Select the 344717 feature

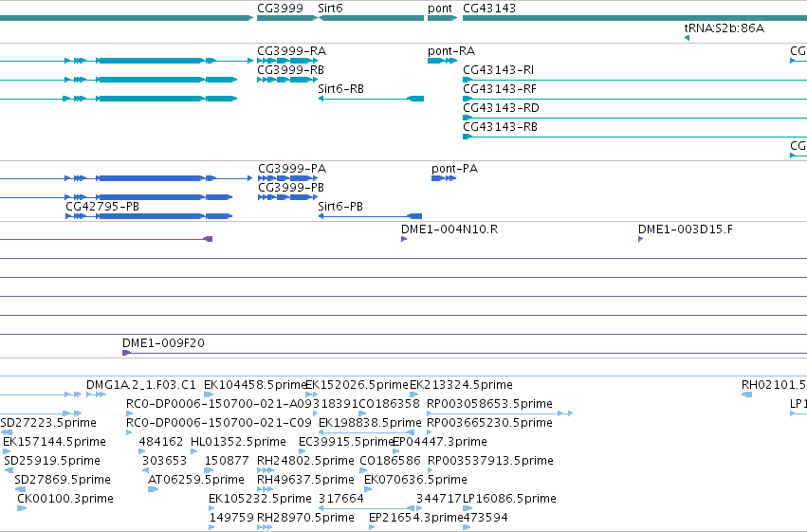439,499
